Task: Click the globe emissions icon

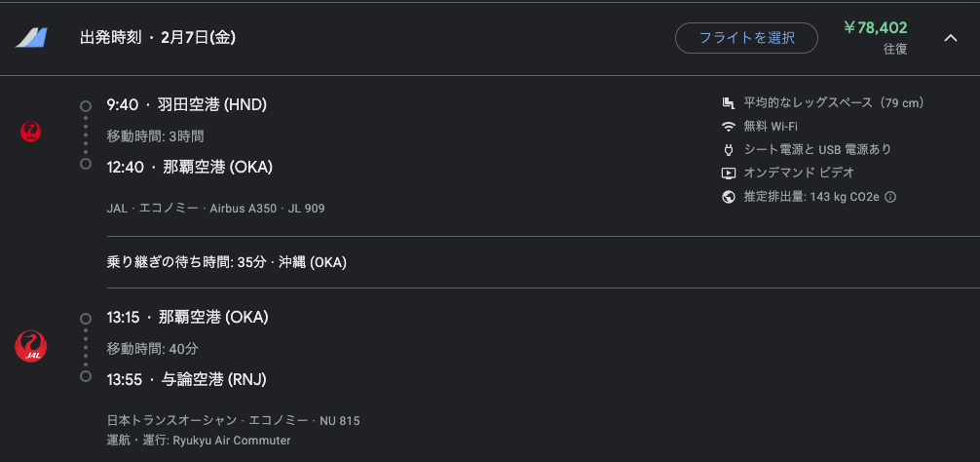Action: (x=728, y=197)
